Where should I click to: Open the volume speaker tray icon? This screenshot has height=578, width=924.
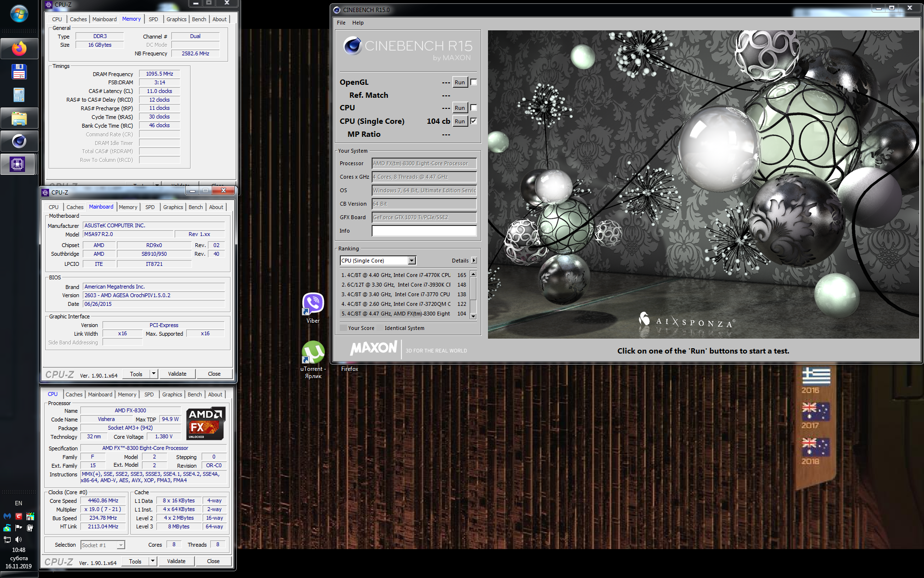click(x=19, y=539)
